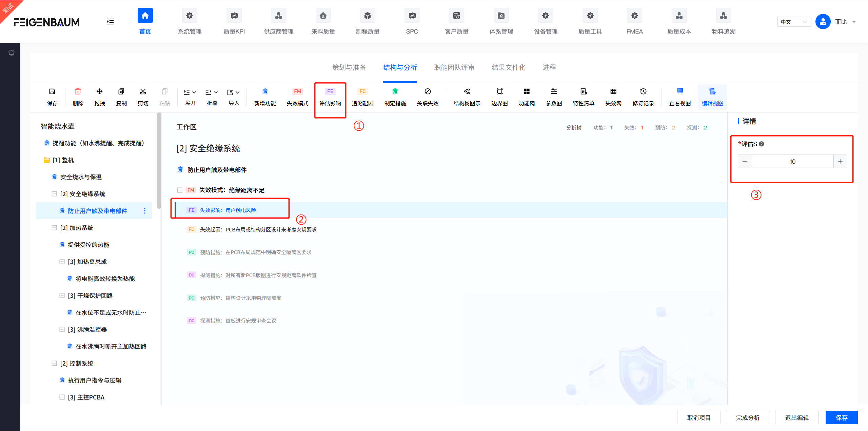Open the notification bell
This screenshot has width=868, height=431.
[x=11, y=53]
